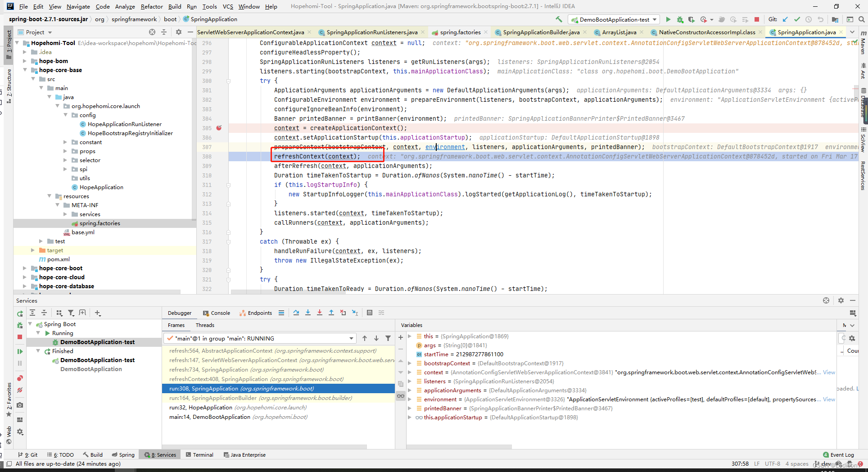Toggle Mute Breakpoints icon in Services sidebar
868x472 pixels.
(x=20, y=390)
